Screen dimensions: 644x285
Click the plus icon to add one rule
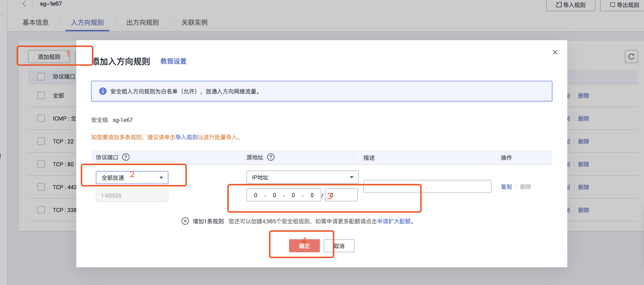click(x=185, y=221)
